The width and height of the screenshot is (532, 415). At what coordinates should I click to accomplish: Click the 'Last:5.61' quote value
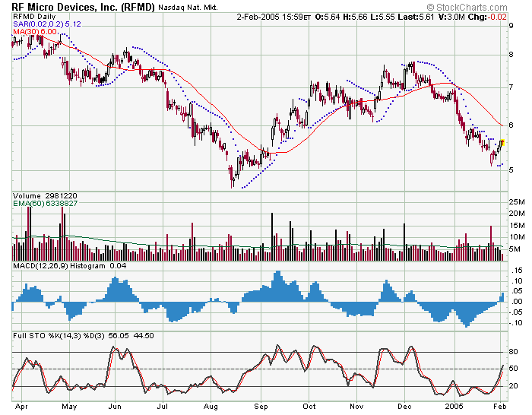coord(416,17)
